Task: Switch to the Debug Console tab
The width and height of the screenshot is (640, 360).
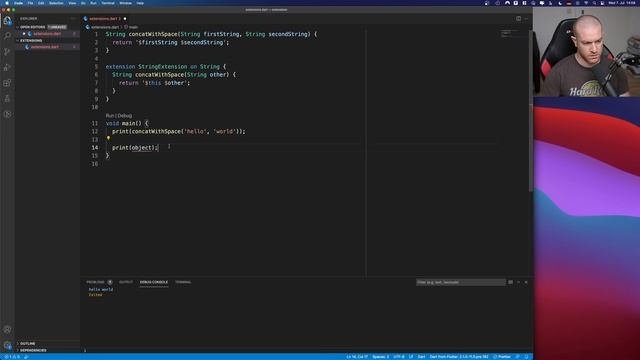Action: [154, 282]
